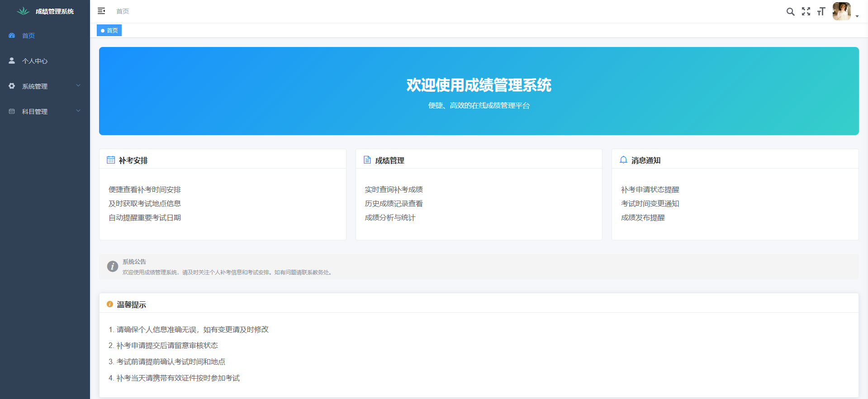Click the 个人中心 user icon
Screen dimensions: 868x399
coord(12,61)
